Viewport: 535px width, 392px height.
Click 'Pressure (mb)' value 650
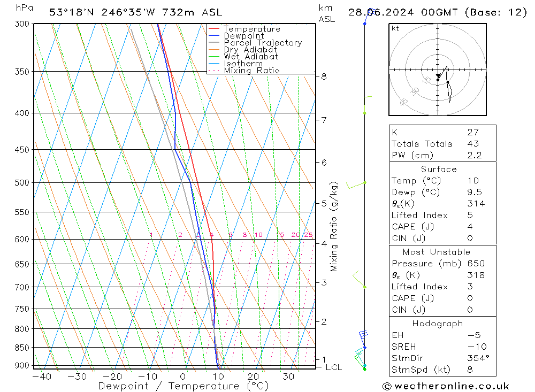pos(476,263)
